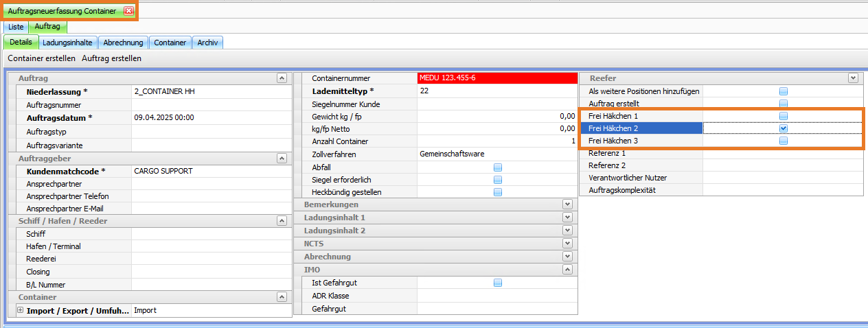Collapse the Auftraggeber section
Viewport: 868px width, 328px height.
[281, 159]
